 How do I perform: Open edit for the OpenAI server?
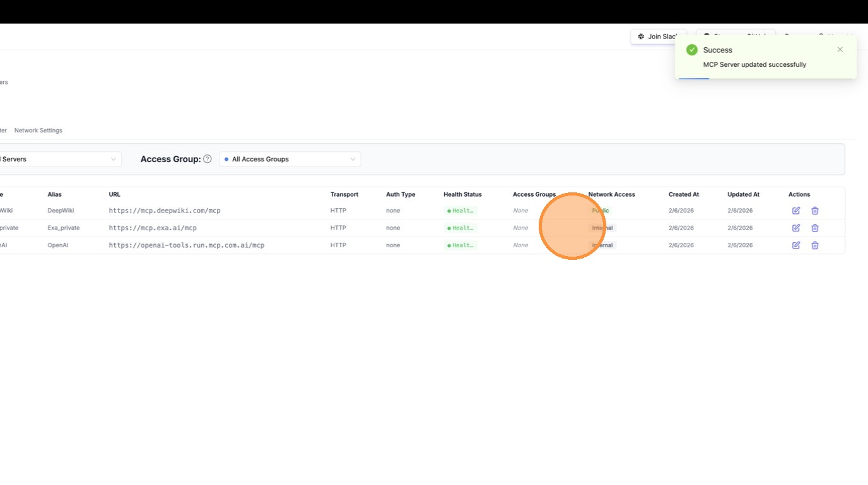(x=795, y=245)
